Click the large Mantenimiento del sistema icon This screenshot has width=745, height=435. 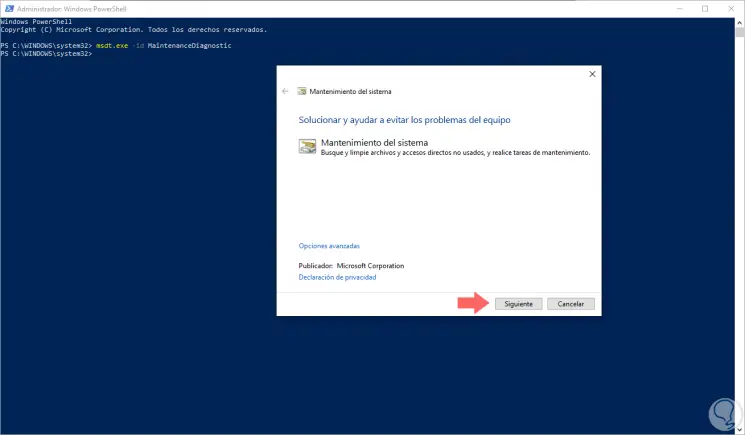click(x=307, y=146)
